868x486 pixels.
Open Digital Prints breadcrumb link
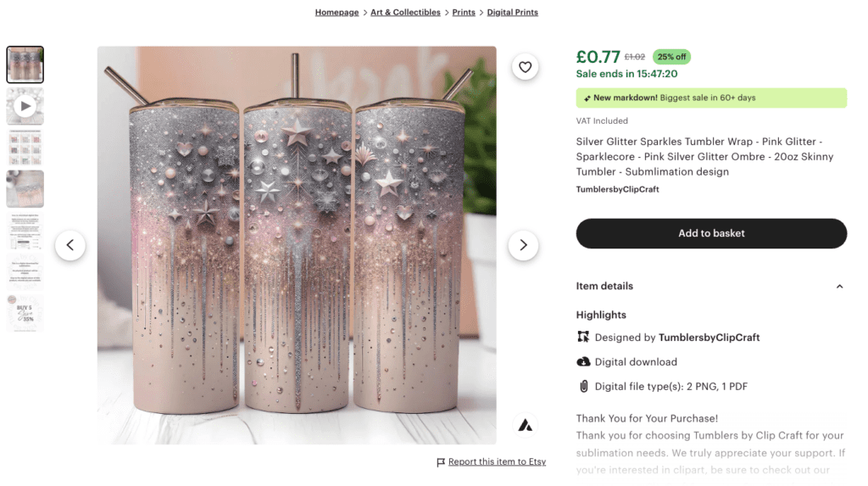(x=512, y=13)
